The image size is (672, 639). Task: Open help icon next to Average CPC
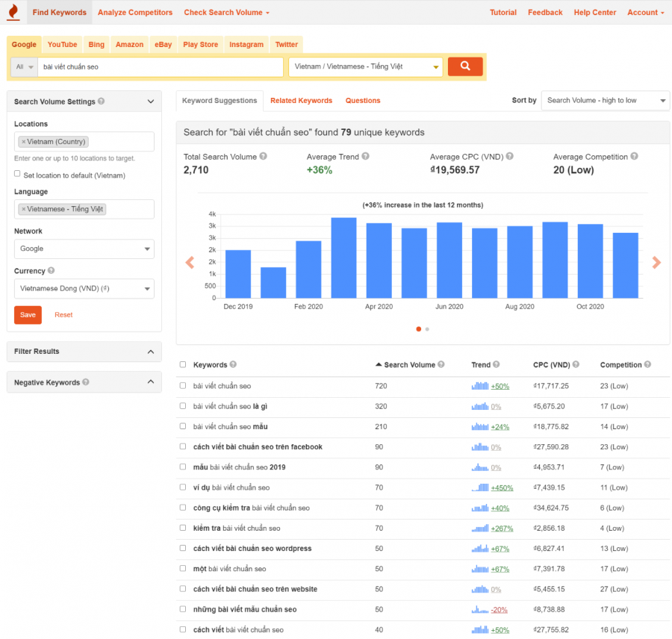tap(509, 157)
